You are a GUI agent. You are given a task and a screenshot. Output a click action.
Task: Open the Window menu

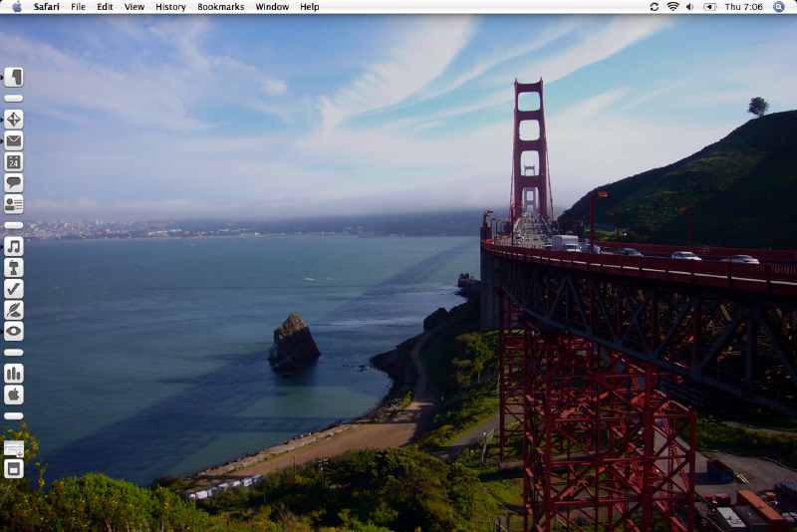272,7
